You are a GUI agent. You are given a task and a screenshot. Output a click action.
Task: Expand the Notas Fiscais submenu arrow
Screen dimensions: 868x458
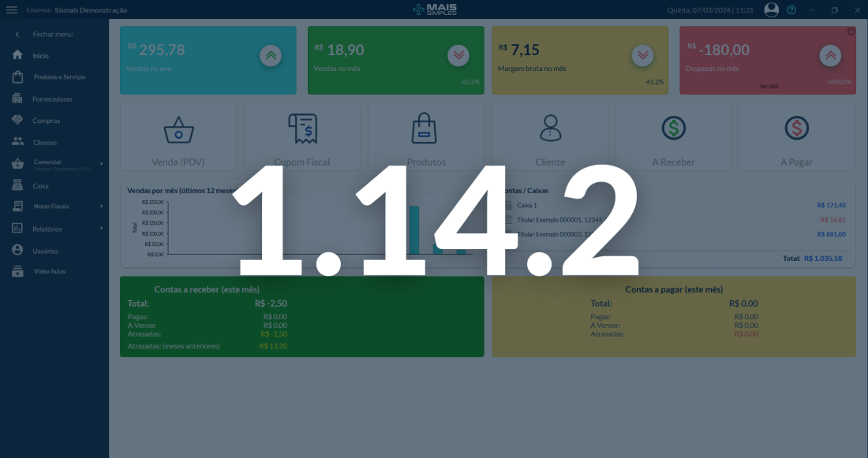(x=101, y=207)
